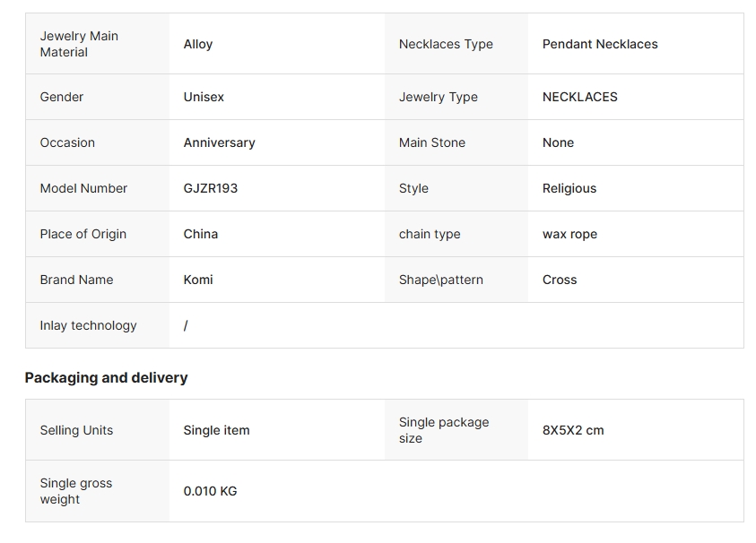This screenshot has height=543, width=756.
Task: Click the 0.010 KG gross weight value
Action: pyautogui.click(x=210, y=491)
